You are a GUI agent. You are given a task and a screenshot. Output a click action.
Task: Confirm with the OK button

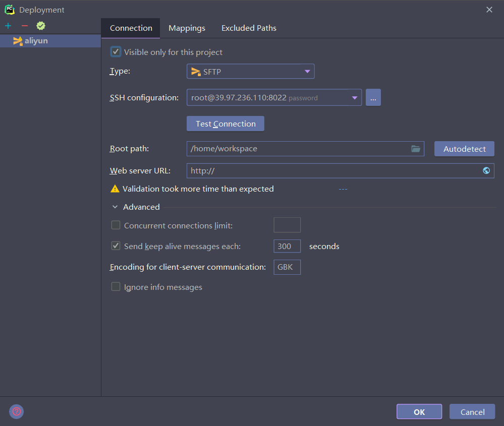(419, 411)
